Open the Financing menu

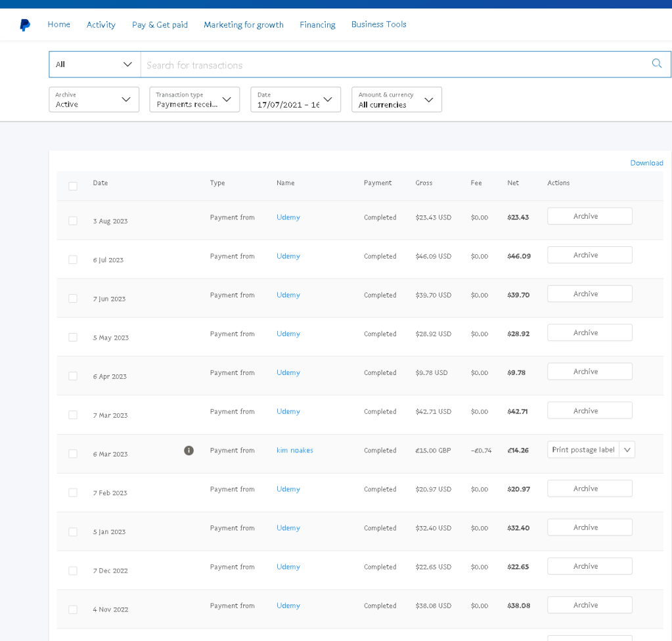[x=317, y=25]
